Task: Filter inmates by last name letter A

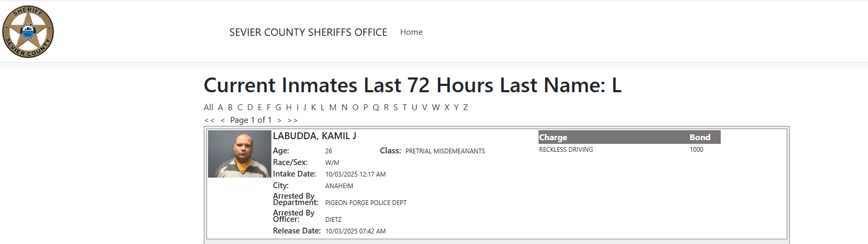Action: (x=221, y=108)
